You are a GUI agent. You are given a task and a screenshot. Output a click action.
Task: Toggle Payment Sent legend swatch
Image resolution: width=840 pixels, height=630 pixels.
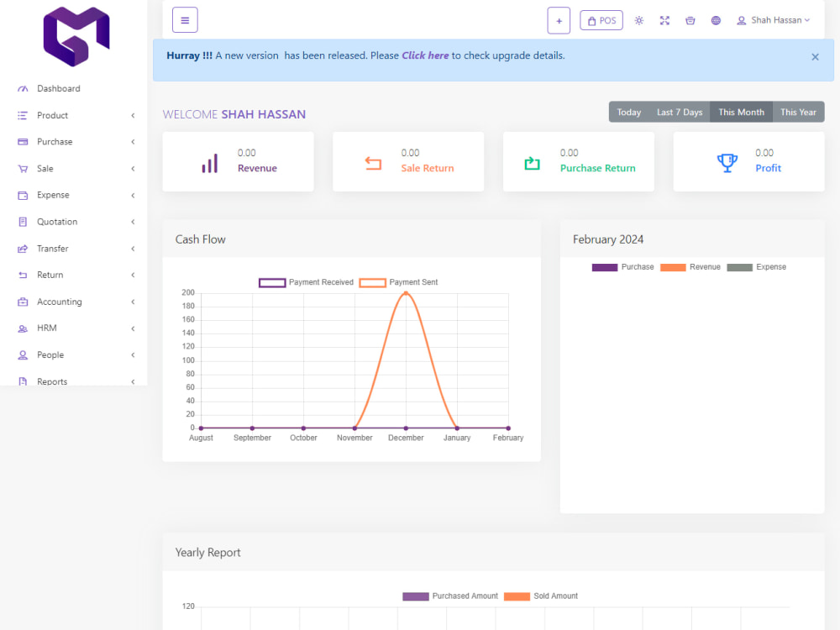(x=372, y=283)
